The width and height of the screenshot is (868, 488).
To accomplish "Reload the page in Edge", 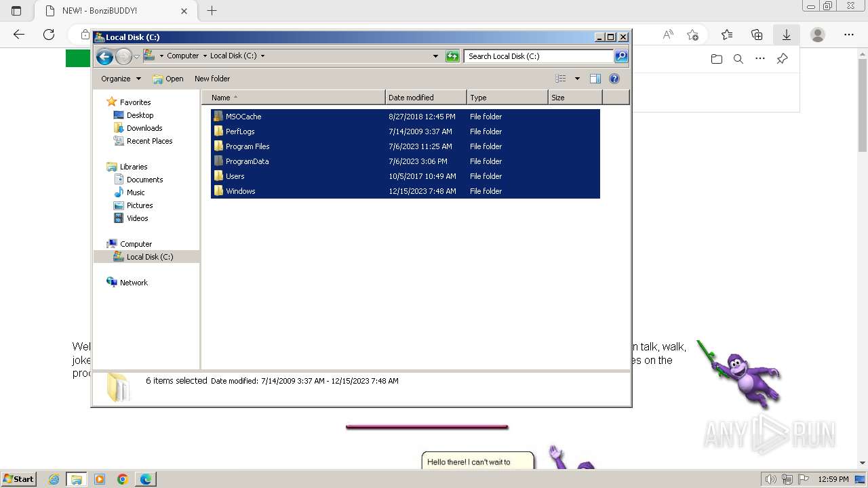I will click(49, 35).
